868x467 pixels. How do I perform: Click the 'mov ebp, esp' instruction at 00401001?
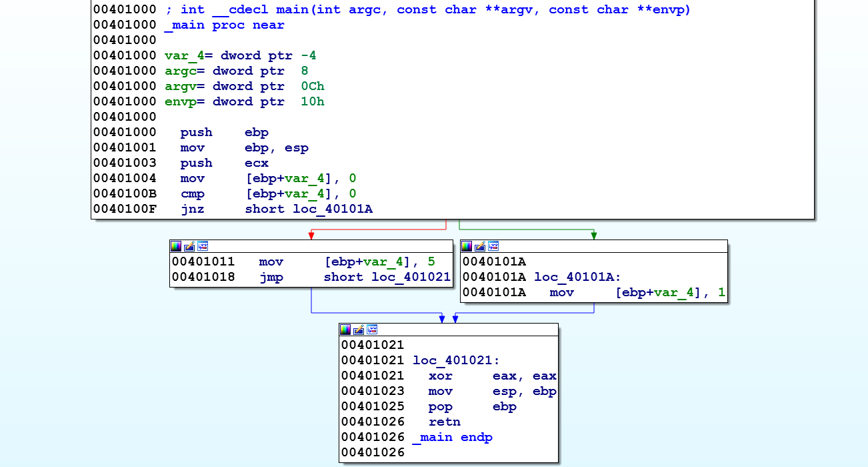coord(245,148)
